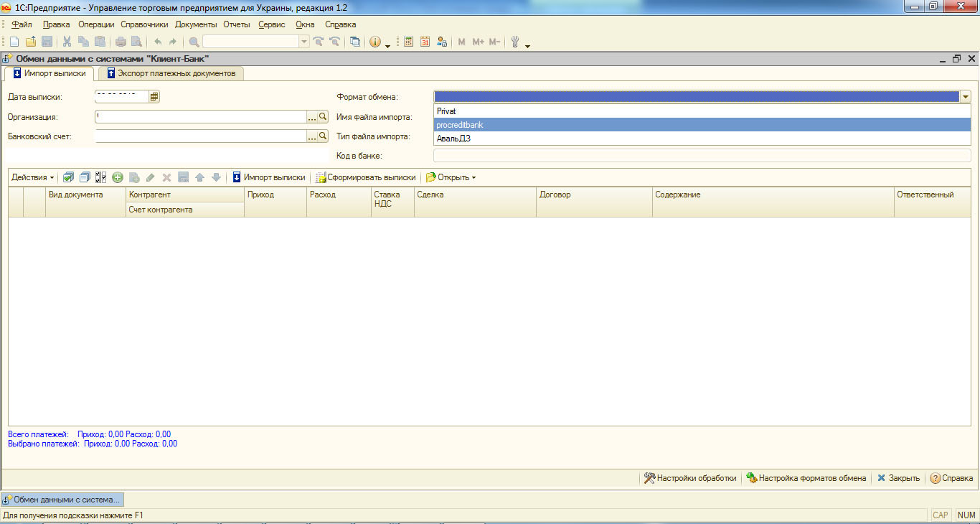Expand the Открыть dropdown button
This screenshot has height=524, width=980.
pos(451,177)
